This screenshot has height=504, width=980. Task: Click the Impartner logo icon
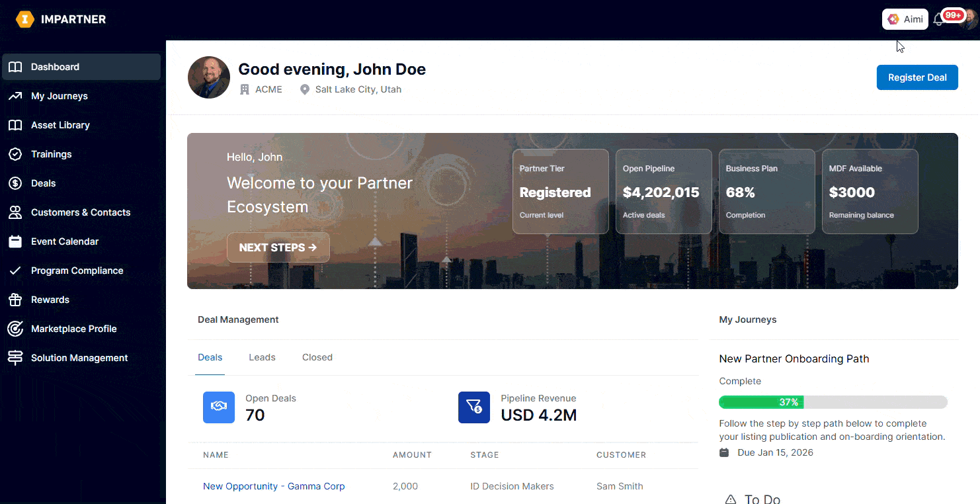[25, 19]
